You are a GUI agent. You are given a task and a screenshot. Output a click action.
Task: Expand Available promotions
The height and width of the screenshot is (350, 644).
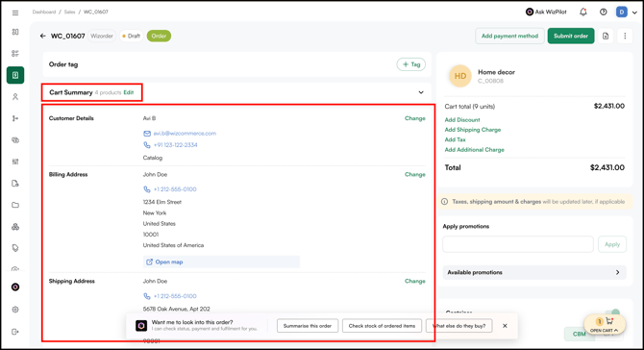coord(534,272)
